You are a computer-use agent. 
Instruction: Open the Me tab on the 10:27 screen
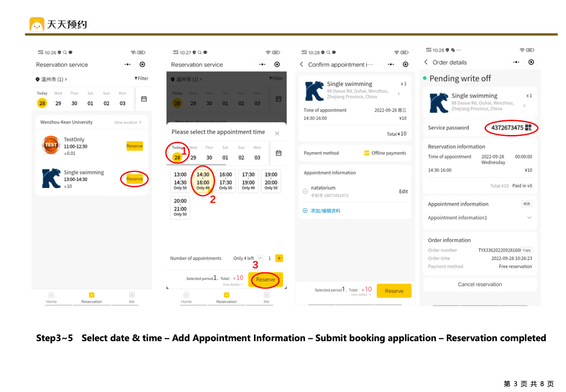pos(266,297)
